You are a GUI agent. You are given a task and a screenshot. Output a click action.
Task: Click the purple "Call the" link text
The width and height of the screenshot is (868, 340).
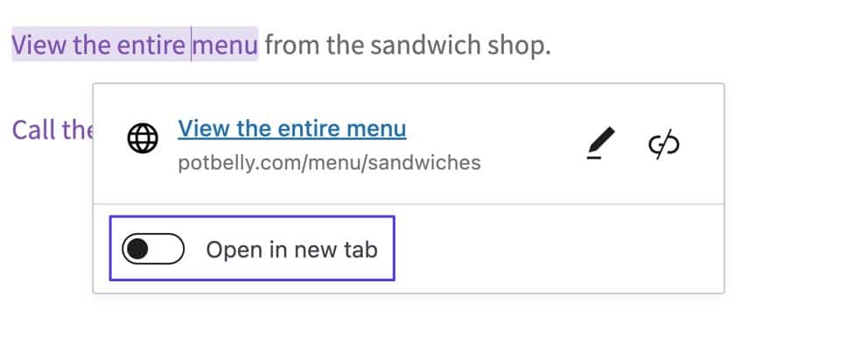point(52,130)
